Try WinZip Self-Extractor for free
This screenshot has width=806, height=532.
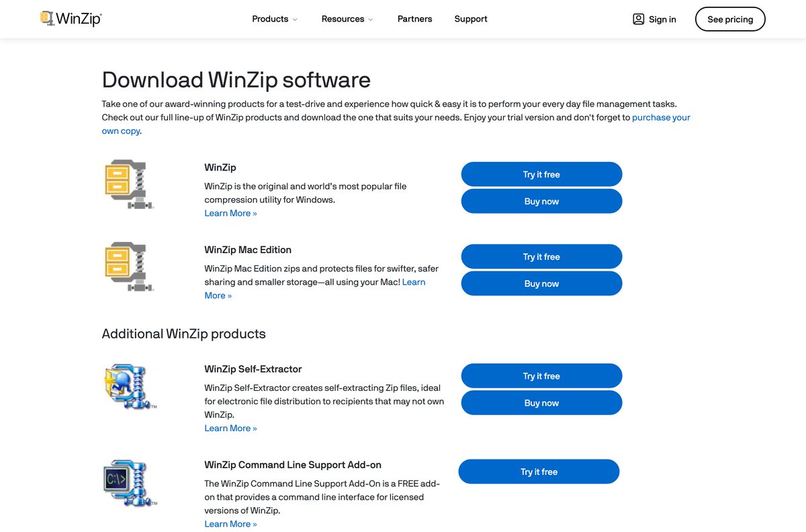coord(541,376)
